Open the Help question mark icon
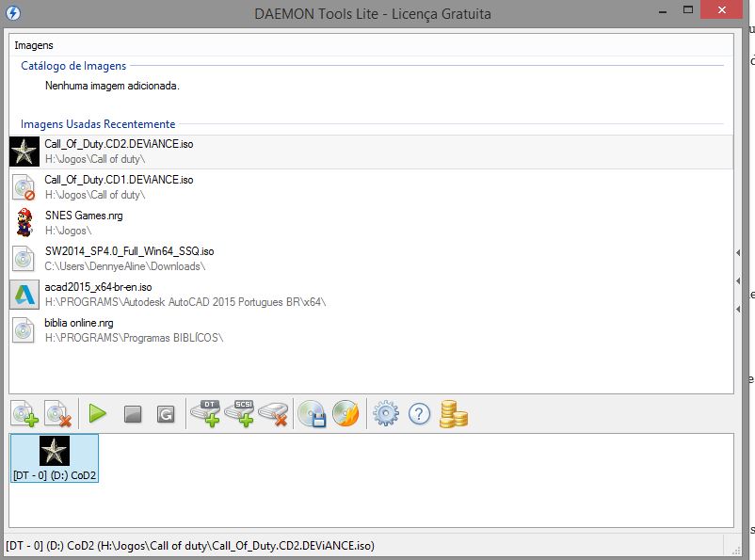The image size is (755, 560). (x=419, y=413)
